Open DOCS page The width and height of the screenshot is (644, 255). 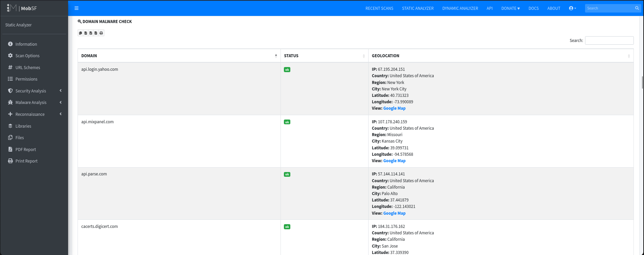click(x=534, y=8)
